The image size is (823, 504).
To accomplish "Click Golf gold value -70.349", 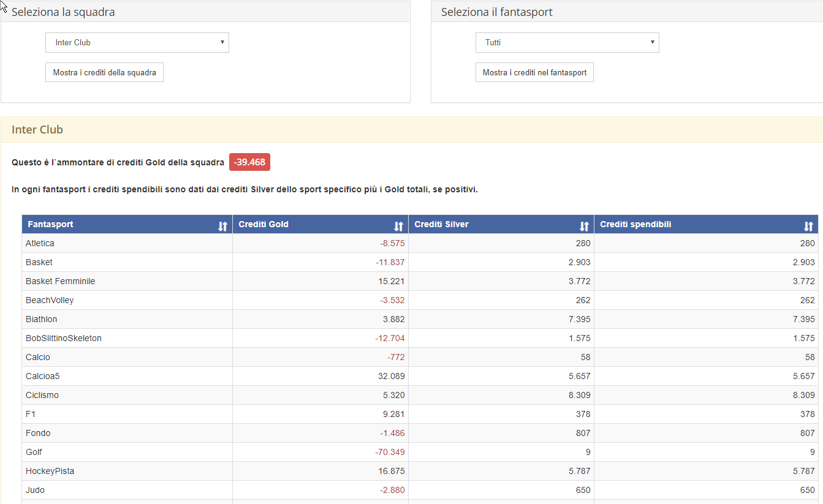I will [390, 452].
